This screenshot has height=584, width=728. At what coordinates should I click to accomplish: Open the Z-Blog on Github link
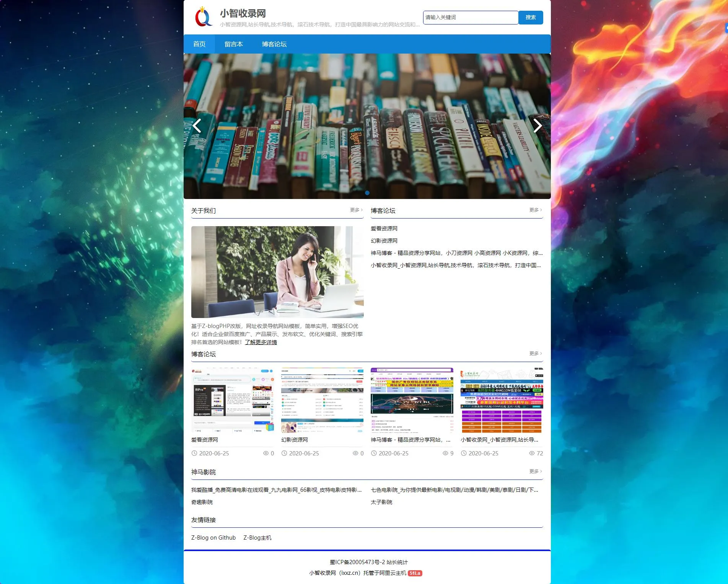(x=213, y=537)
